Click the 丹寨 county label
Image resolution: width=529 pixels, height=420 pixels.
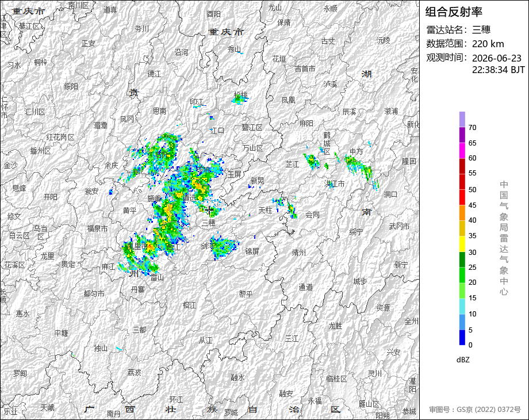(138, 289)
